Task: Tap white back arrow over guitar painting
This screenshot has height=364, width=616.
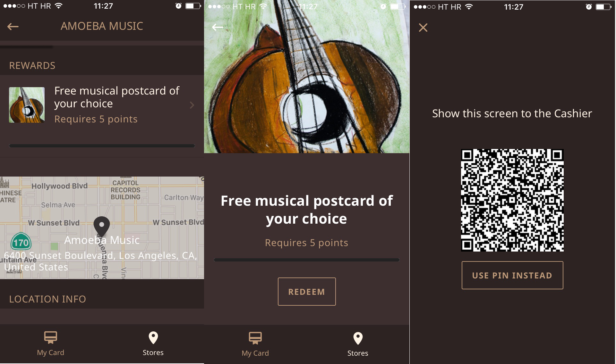Action: point(218,27)
